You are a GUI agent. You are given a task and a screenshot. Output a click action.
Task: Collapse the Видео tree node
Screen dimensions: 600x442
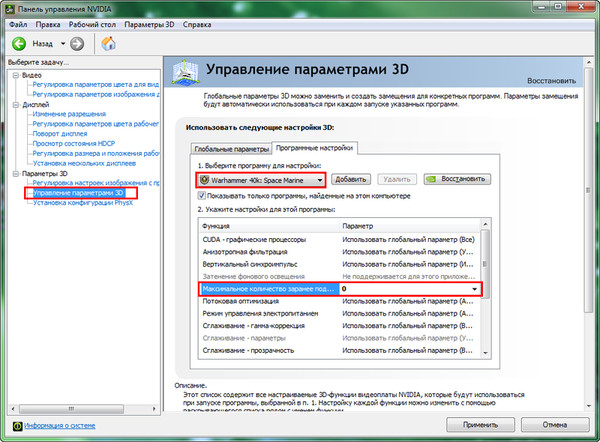[x=16, y=75]
